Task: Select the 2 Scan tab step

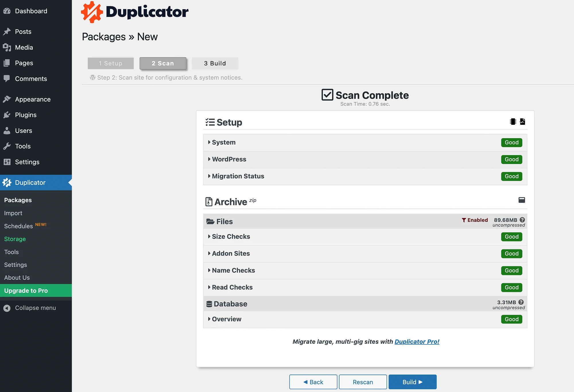Action: (x=163, y=63)
